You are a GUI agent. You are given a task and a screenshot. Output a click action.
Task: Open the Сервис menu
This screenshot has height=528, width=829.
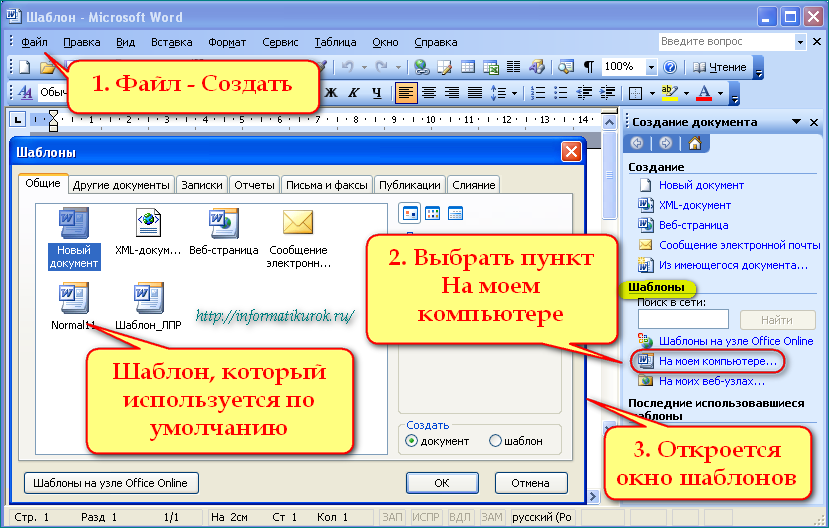point(280,42)
